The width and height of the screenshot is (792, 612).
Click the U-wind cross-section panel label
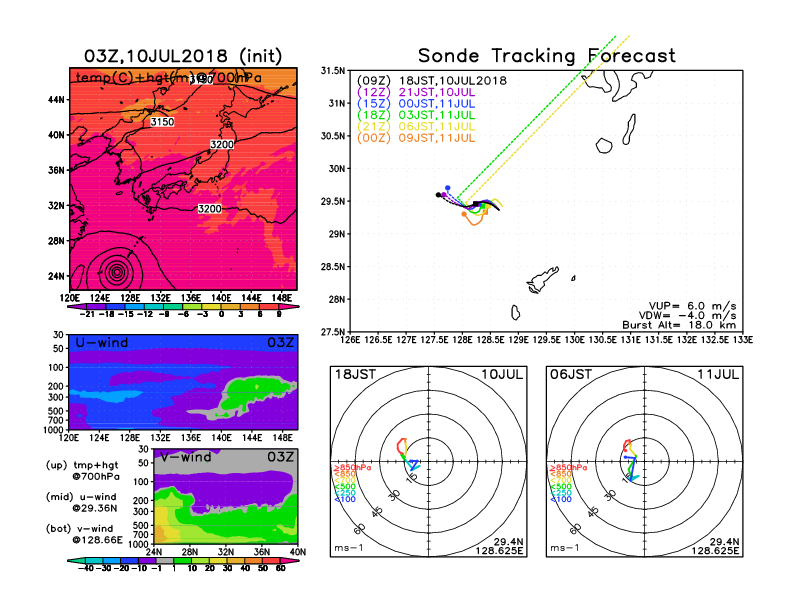tap(102, 343)
